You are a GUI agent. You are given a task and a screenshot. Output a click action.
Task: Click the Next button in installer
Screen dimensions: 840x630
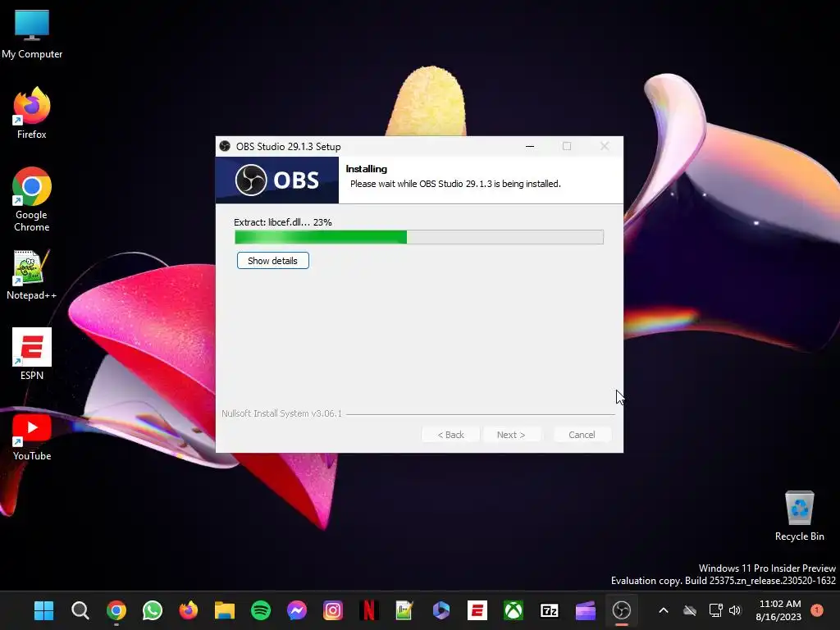click(511, 435)
